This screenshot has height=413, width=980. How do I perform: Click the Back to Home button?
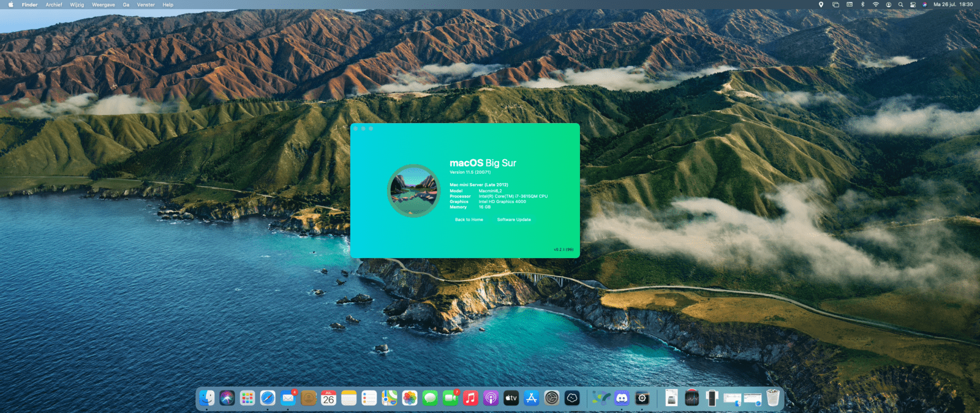[x=469, y=220]
